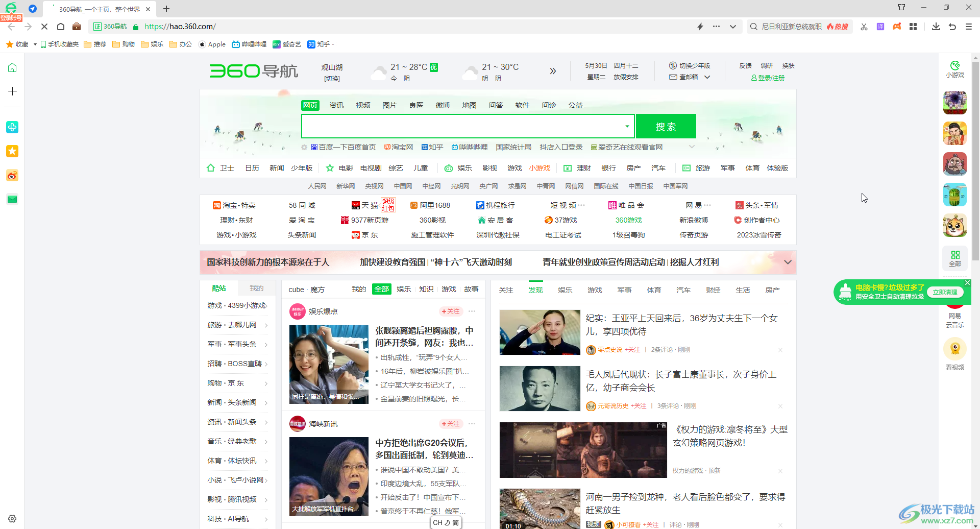Open 看视频 icon in right panel
Screen dimensions: 980x529
click(955, 354)
